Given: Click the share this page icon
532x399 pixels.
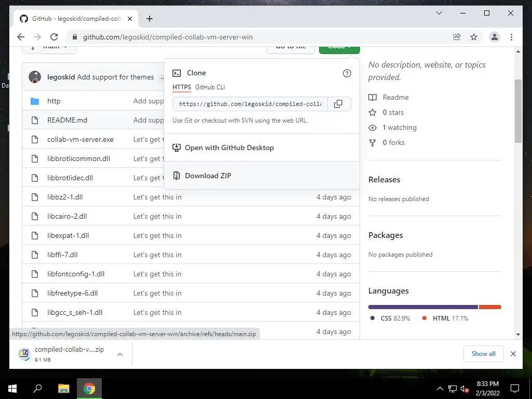Looking at the screenshot, I should [x=457, y=37].
